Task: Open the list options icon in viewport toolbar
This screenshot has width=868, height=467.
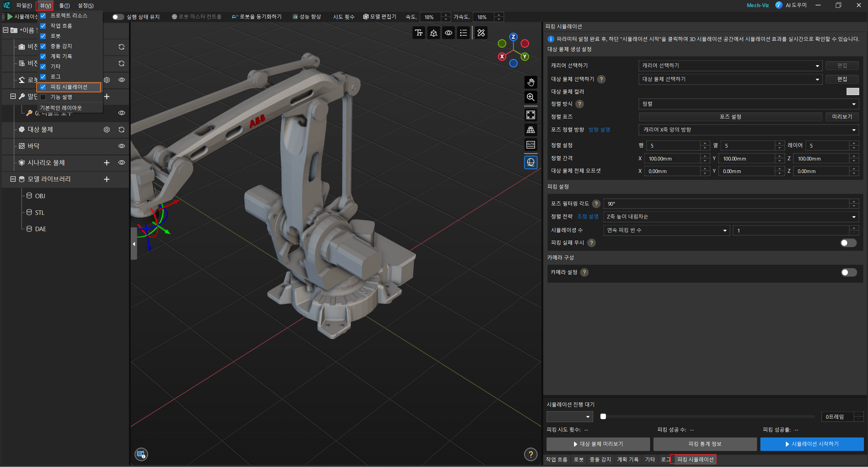Action: 463,33
